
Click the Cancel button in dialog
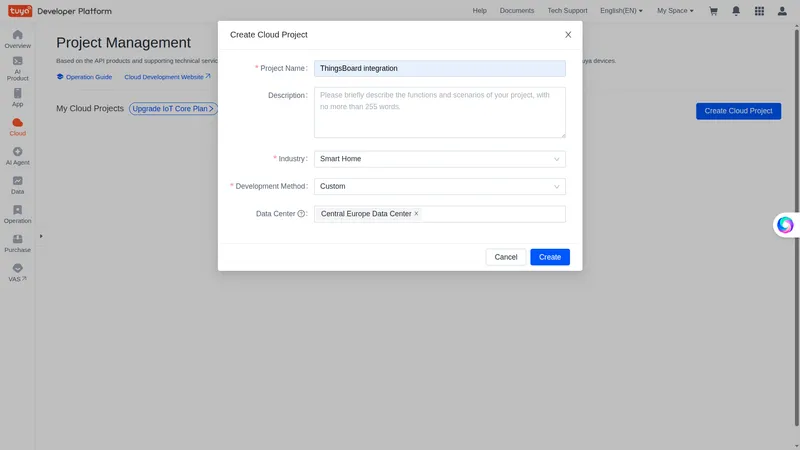click(x=506, y=257)
